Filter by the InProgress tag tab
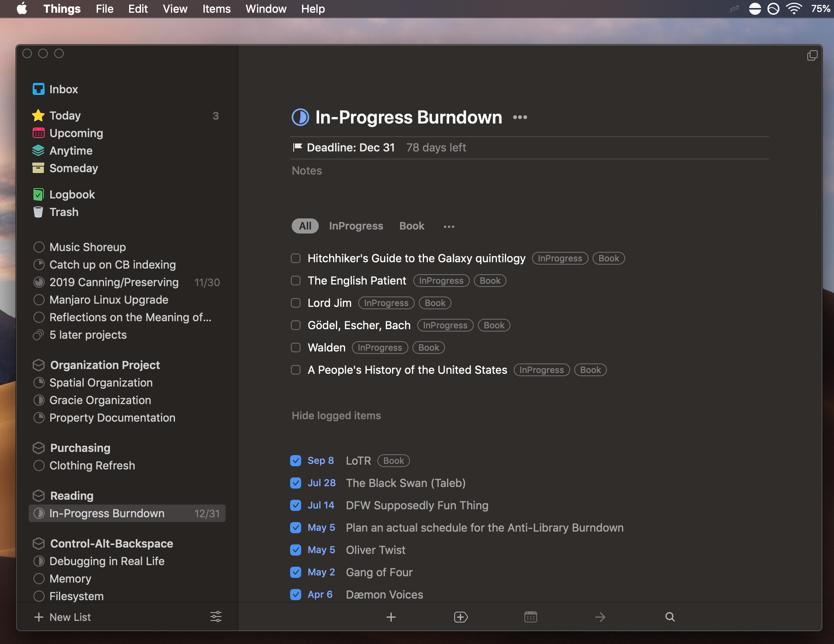Viewport: 834px width, 644px height. click(x=356, y=226)
